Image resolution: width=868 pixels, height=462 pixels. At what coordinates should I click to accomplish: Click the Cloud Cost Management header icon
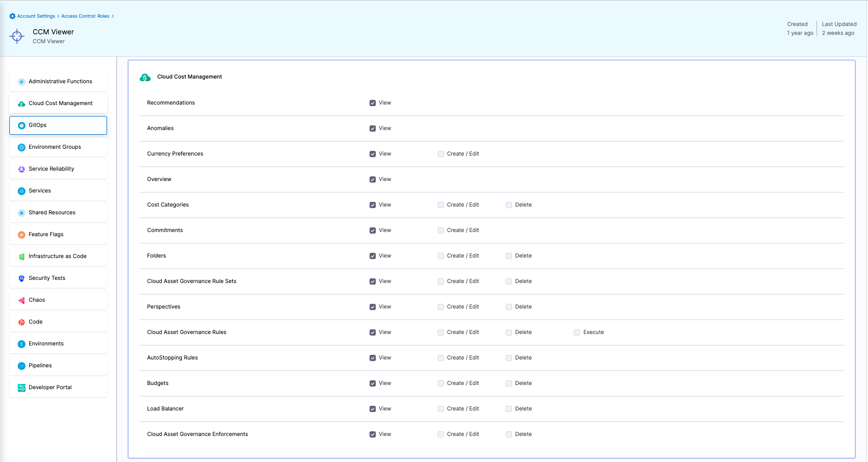[x=145, y=78]
